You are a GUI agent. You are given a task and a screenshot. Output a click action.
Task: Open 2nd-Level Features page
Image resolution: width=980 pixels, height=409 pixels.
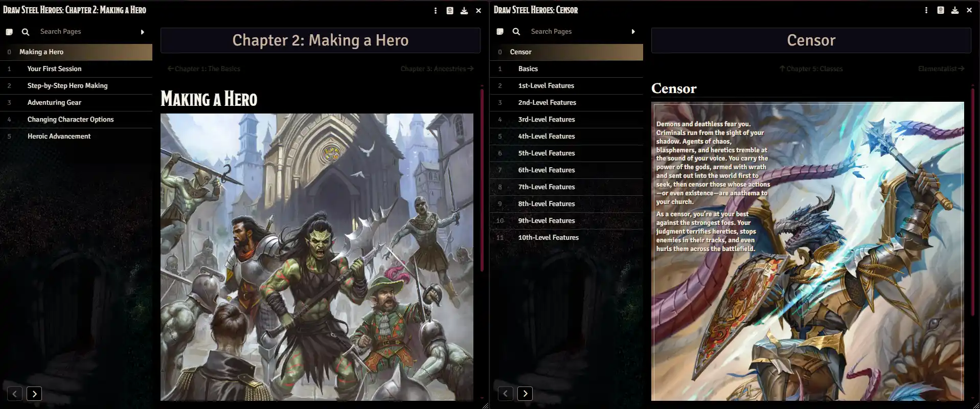click(x=566, y=103)
